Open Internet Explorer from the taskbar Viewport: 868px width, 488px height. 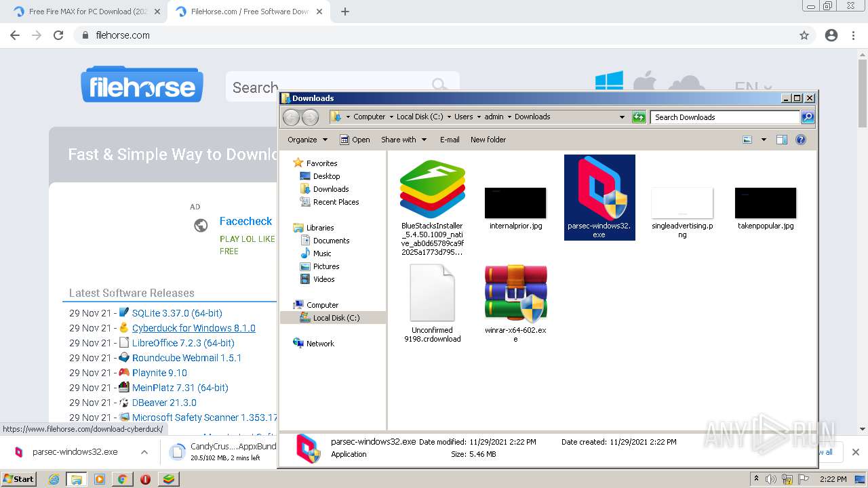coord(54,479)
